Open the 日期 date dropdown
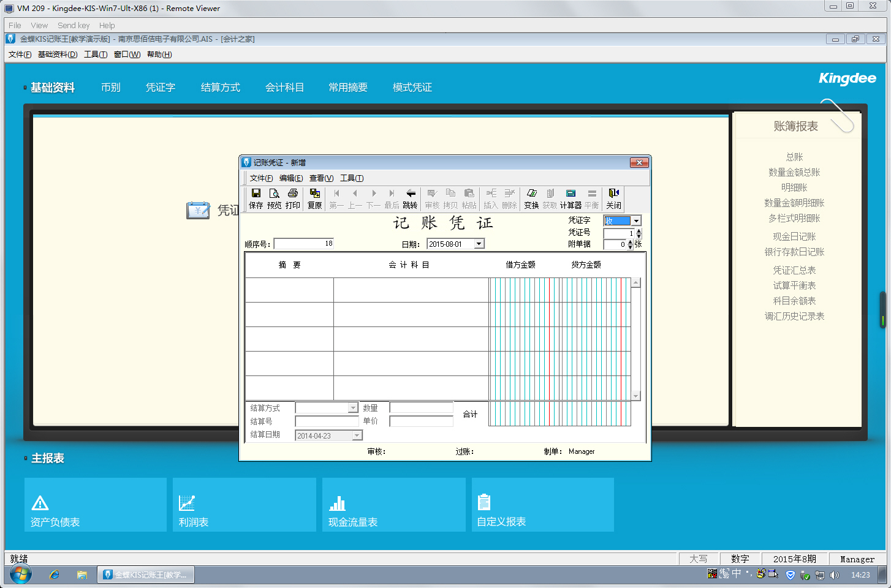This screenshot has width=891, height=588. (479, 244)
